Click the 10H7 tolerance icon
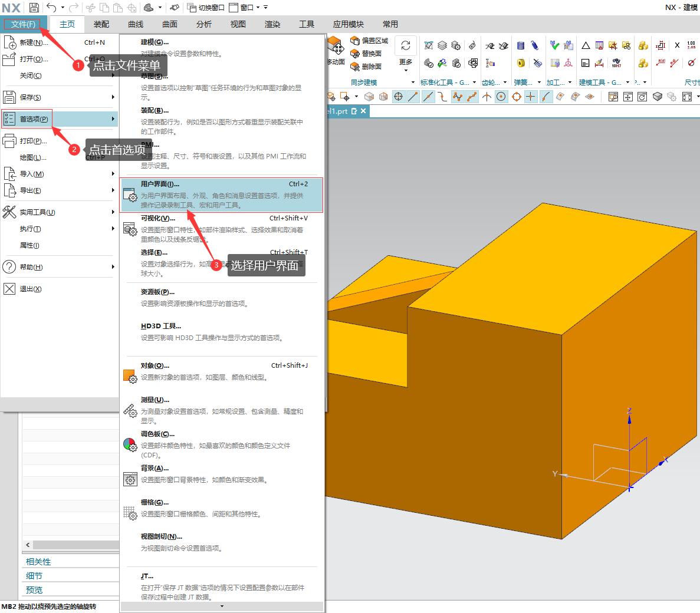Screen dimensions: 700x613 coord(616,63)
